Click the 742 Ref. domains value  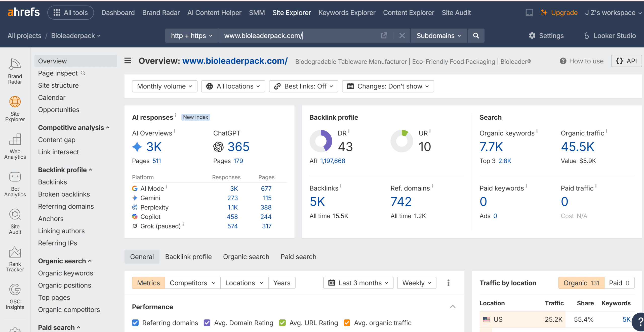(401, 202)
